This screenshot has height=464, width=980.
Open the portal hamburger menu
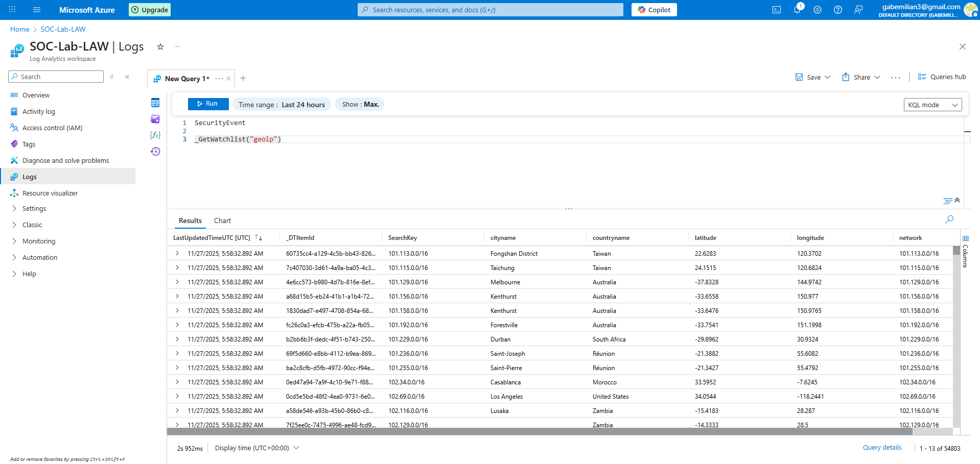point(37,10)
